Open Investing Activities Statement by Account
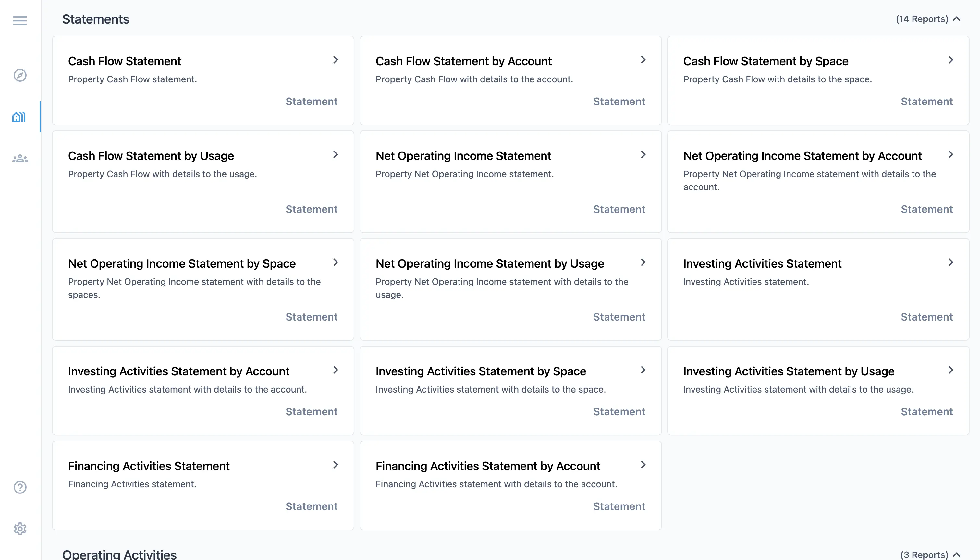 click(x=178, y=371)
